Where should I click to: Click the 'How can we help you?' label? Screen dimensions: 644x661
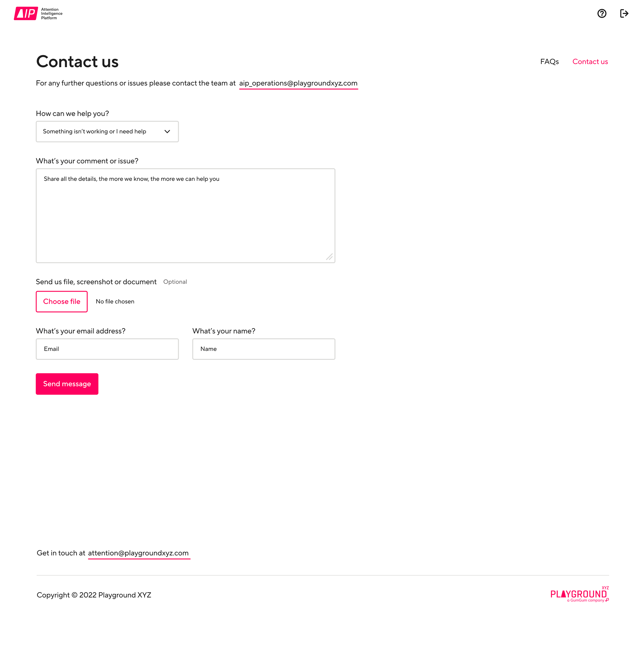[x=72, y=113]
